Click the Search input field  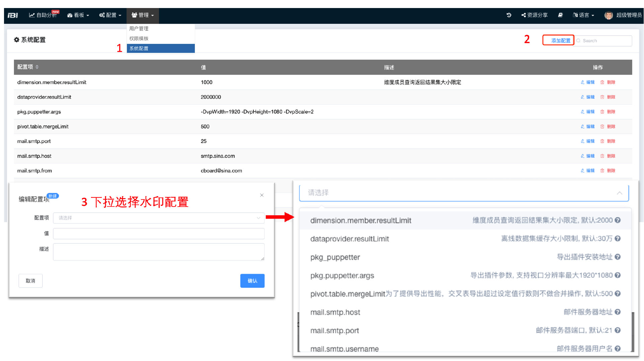tap(603, 40)
